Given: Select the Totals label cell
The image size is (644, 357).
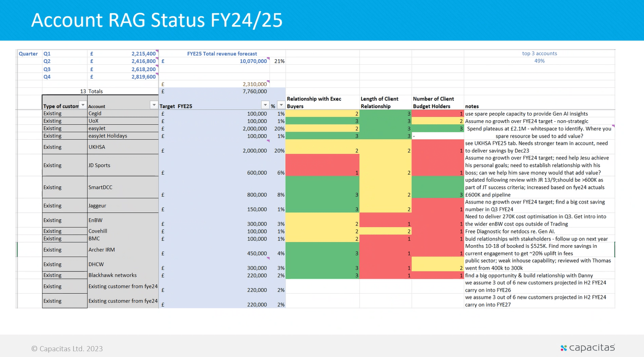Looking at the screenshot, I should [123, 92].
